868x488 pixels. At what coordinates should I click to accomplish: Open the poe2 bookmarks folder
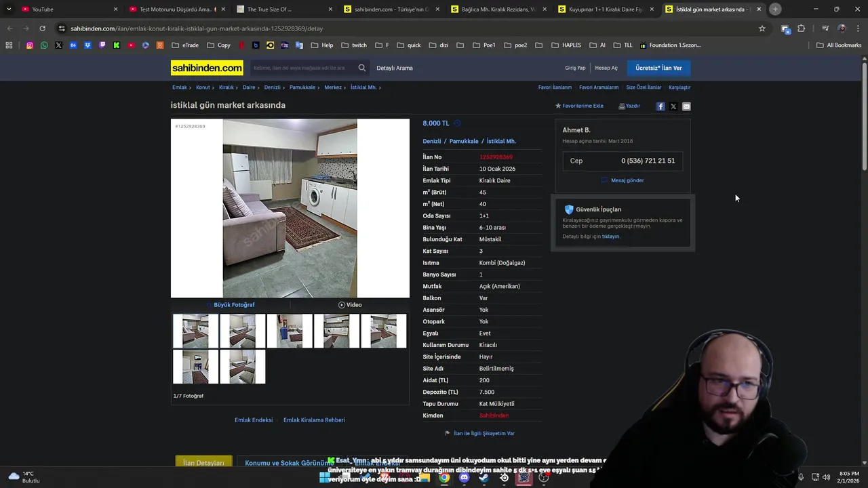[x=515, y=45]
